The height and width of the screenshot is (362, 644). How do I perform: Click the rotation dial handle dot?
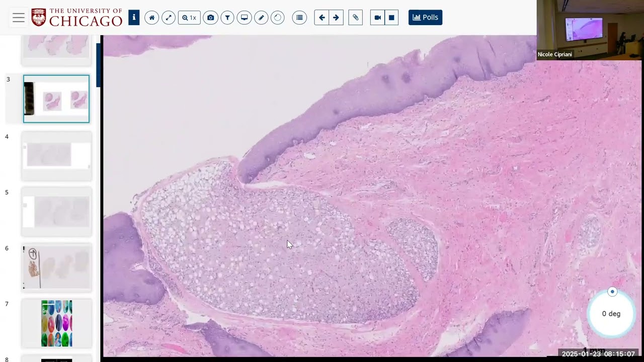pyautogui.click(x=612, y=292)
